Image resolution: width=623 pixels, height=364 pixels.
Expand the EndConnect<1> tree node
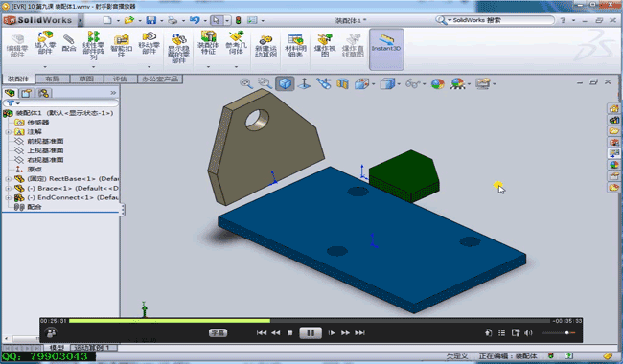(8, 197)
